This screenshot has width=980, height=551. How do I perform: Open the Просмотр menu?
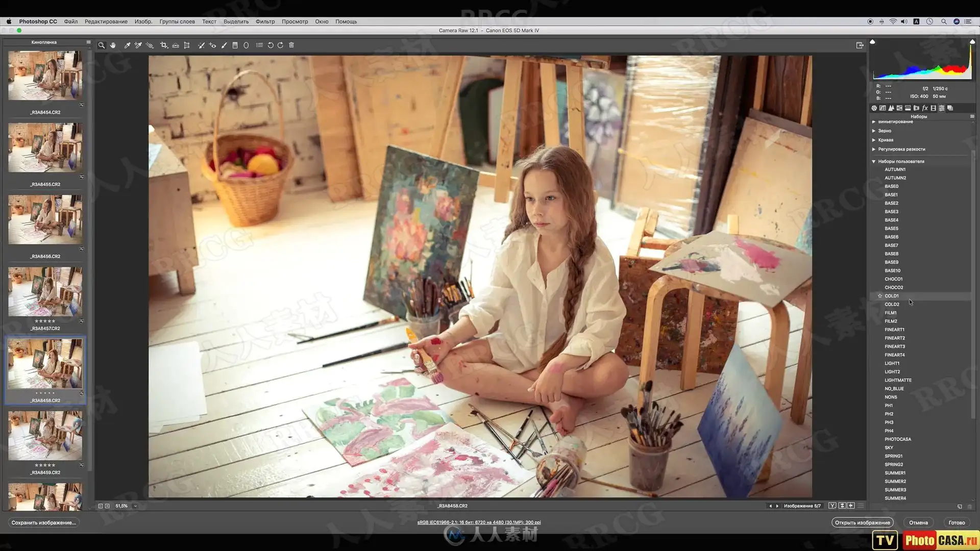coord(295,21)
